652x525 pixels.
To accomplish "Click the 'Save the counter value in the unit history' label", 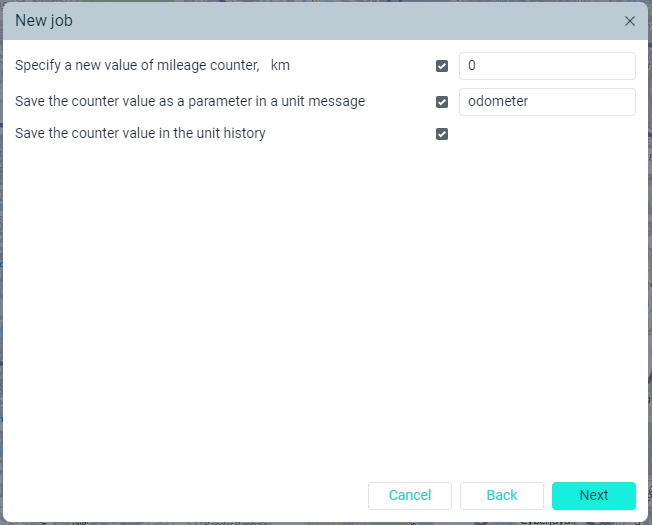I will tap(140, 133).
